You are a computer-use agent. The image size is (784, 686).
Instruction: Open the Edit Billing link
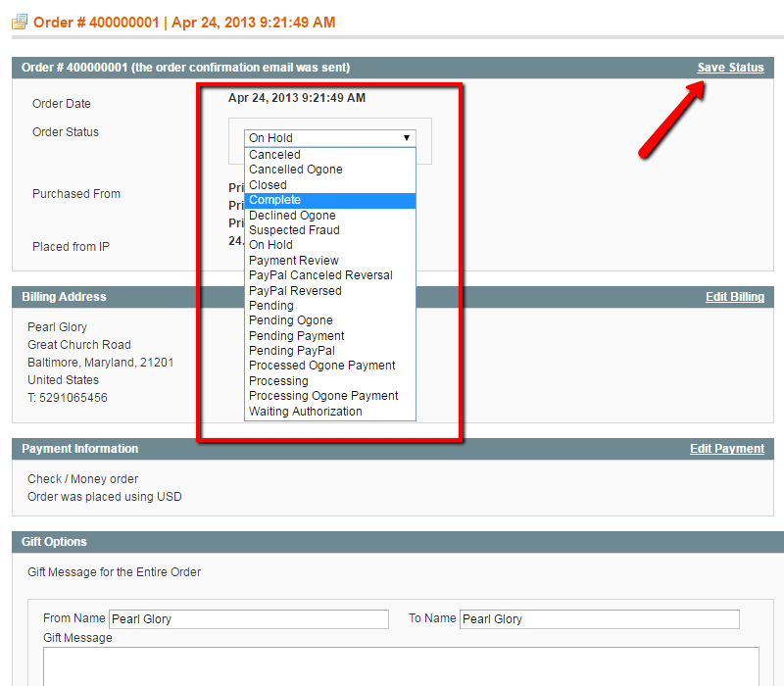pos(734,297)
